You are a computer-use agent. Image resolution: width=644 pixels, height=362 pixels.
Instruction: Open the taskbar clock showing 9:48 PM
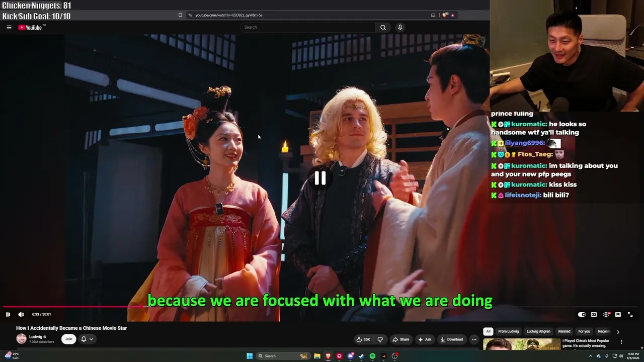click(632, 356)
